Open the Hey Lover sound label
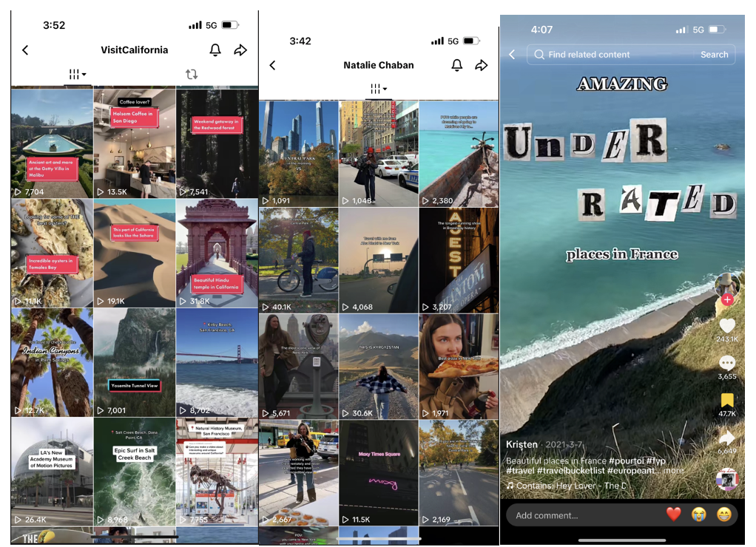756x547 pixels. pyautogui.click(x=567, y=486)
